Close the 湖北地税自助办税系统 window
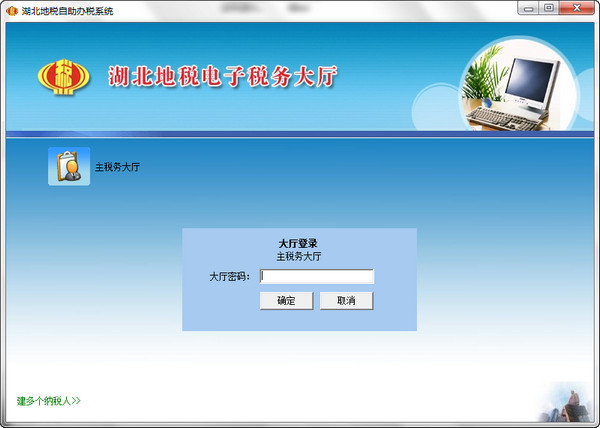Image resolution: width=600 pixels, height=428 pixels. pyautogui.click(x=577, y=8)
